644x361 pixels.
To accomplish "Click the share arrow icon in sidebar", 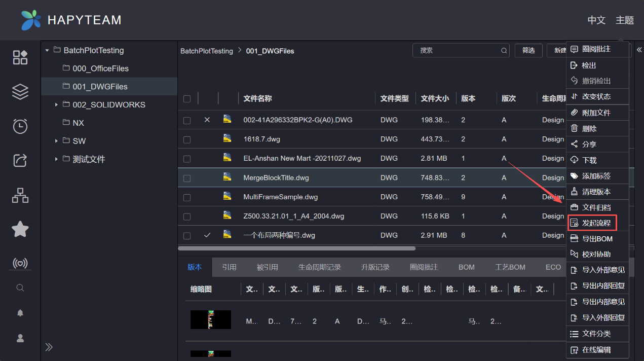I will (x=20, y=160).
